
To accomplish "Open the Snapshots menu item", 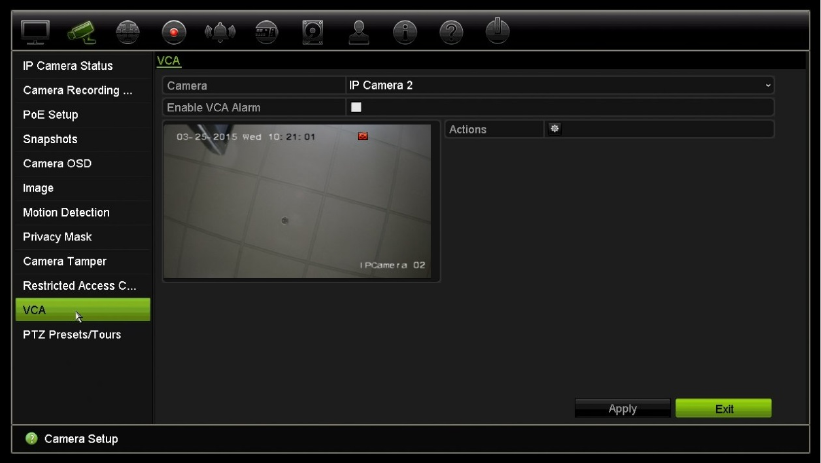I will [83, 139].
